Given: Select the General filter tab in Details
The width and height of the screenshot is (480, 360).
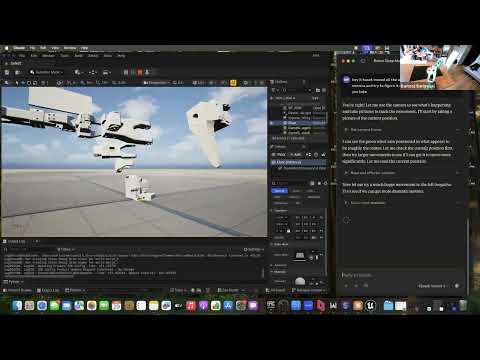Looking at the screenshot, I should click(x=279, y=191).
